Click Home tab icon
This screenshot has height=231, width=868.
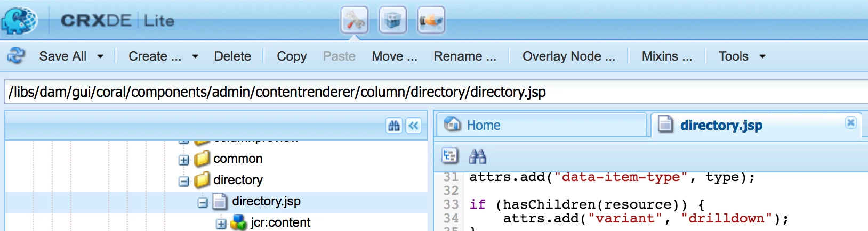pyautogui.click(x=453, y=124)
